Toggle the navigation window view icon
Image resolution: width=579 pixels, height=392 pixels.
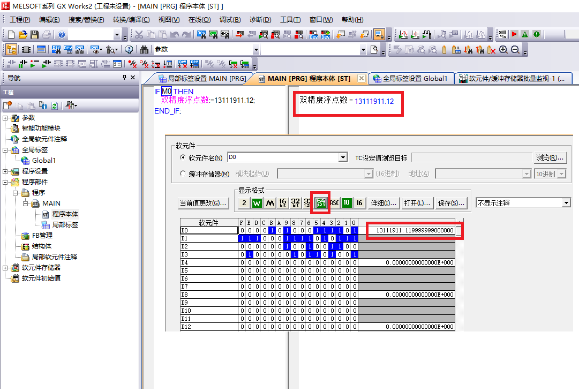[x=11, y=50]
